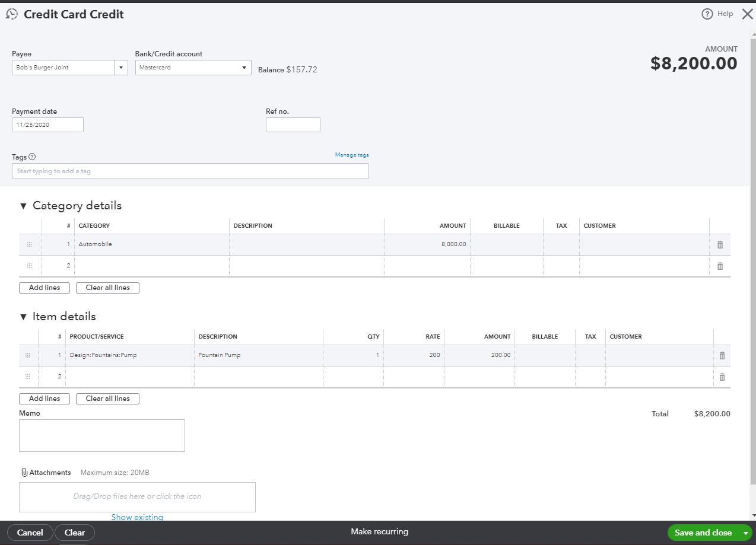
Task: Click the Automobile category cell
Action: coord(152,244)
